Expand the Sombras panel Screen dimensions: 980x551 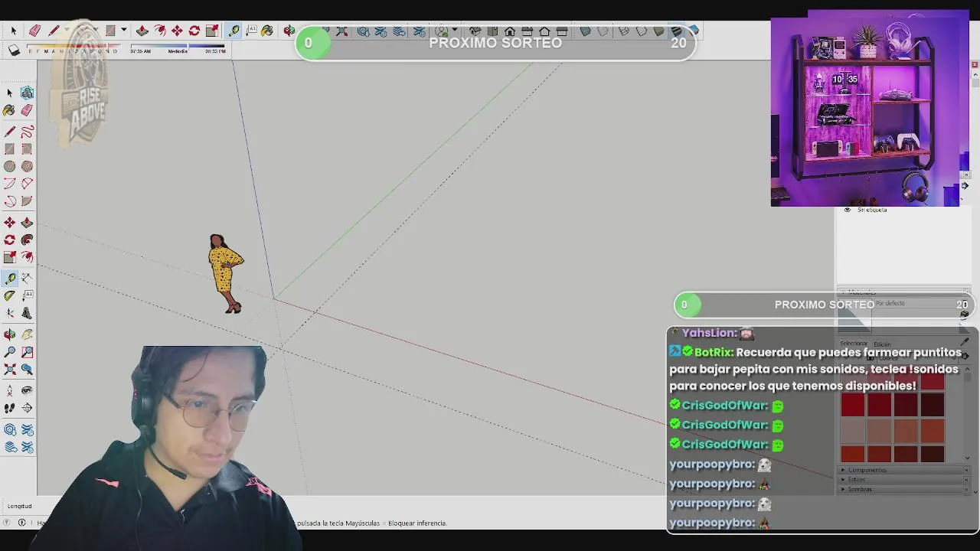(859, 490)
